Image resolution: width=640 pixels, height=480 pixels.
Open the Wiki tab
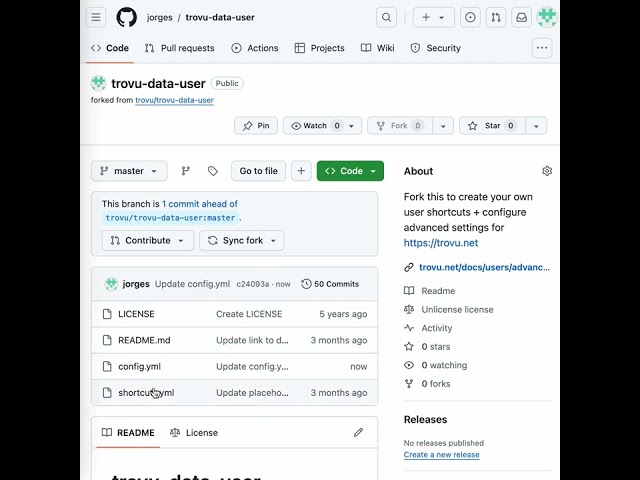click(x=378, y=48)
